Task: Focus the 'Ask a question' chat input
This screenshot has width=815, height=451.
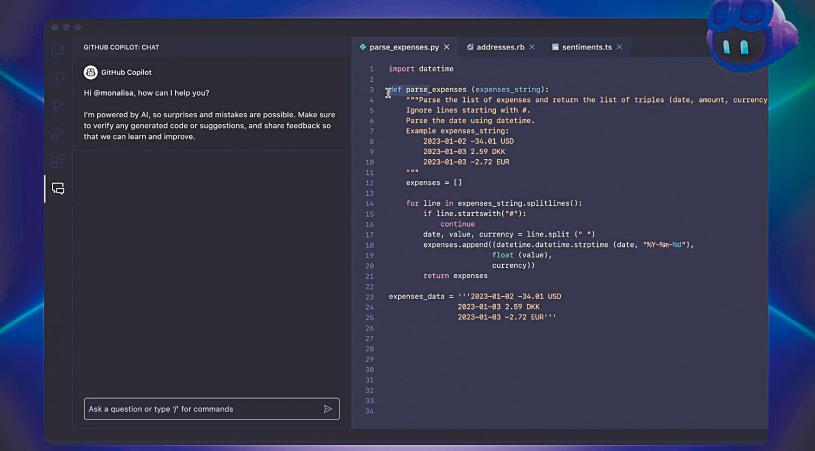Action: pos(200,409)
